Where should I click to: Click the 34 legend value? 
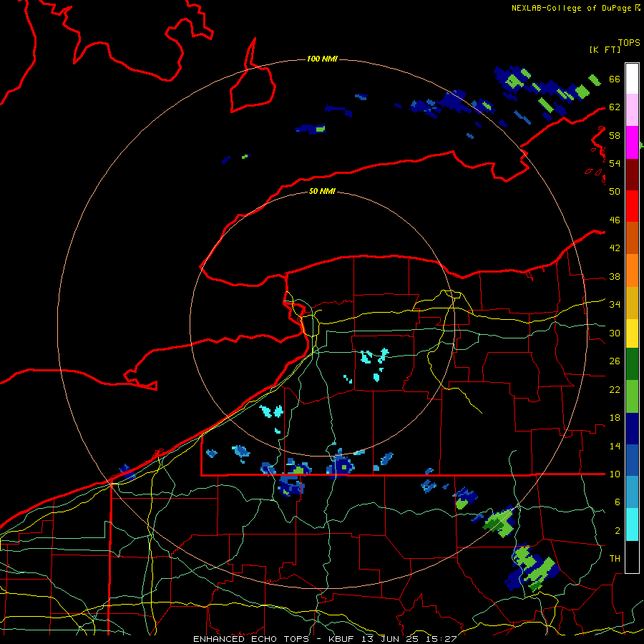pyautogui.click(x=615, y=304)
